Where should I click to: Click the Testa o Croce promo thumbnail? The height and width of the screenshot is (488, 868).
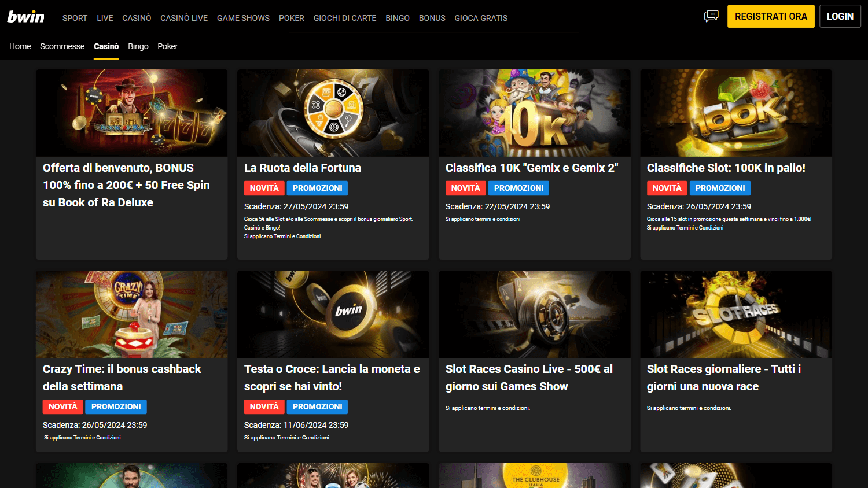coord(333,314)
